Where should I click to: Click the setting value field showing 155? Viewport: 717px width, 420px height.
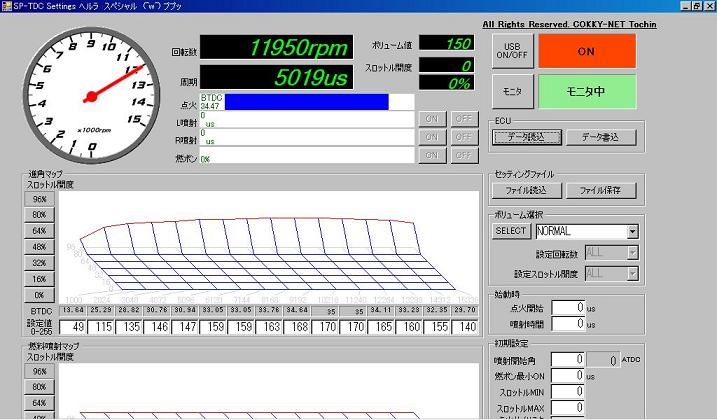[437, 327]
